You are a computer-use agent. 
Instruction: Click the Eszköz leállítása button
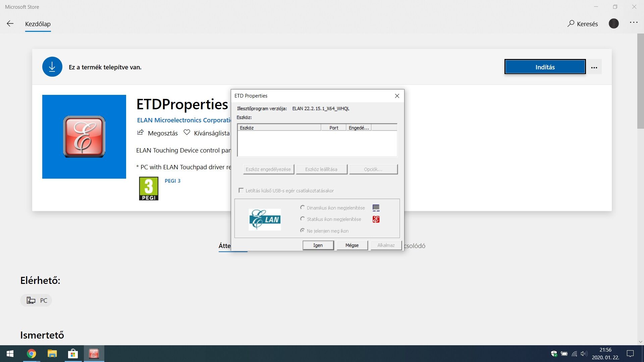tap(321, 169)
